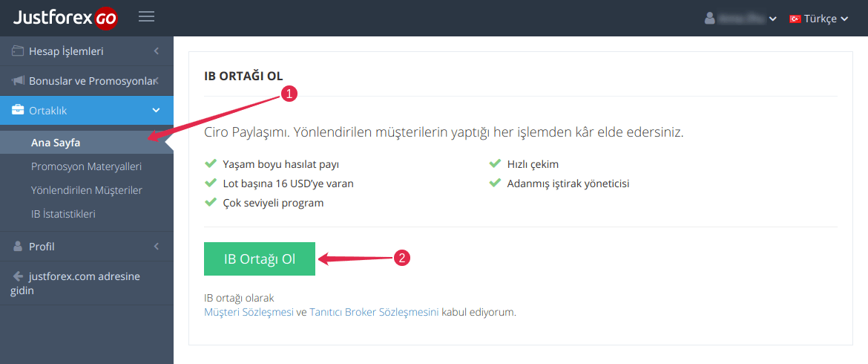Expand the Bonuslar ve Promosyonlar chevron
Screen dimensions: 868x364
pos(157,81)
